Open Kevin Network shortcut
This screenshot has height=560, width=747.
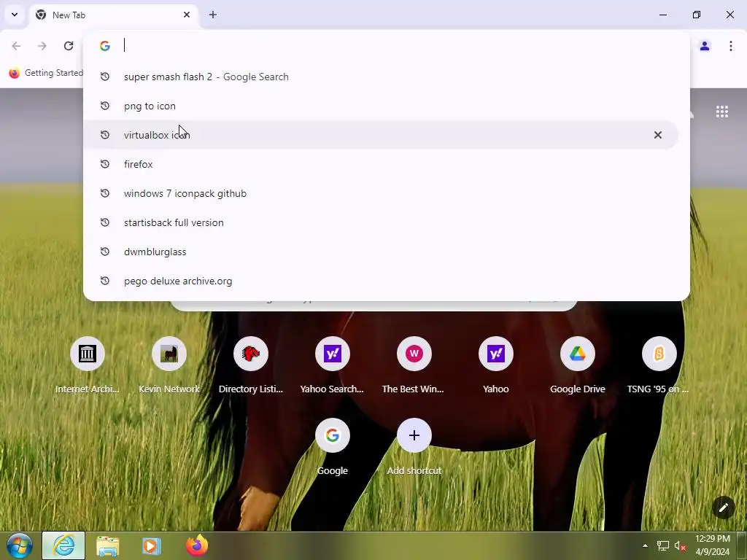click(x=169, y=366)
